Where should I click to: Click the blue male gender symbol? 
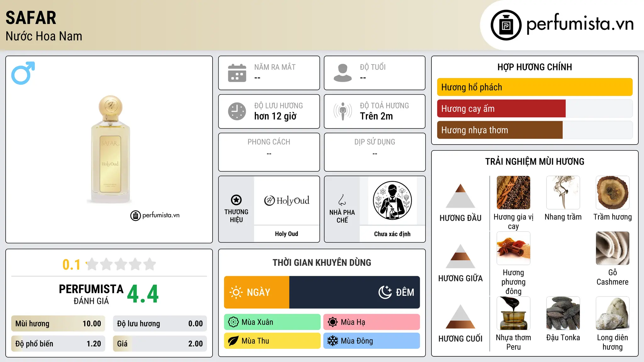[23, 73]
